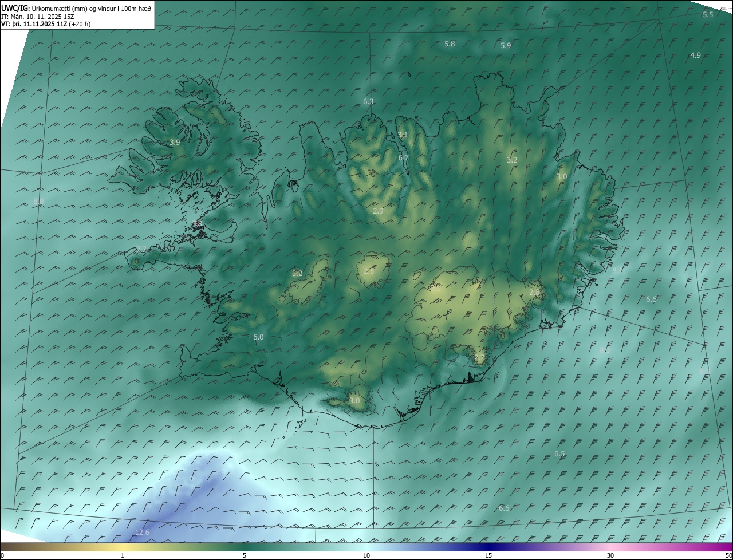
Task: Select the 2.9 value label
Action: [x=378, y=211]
